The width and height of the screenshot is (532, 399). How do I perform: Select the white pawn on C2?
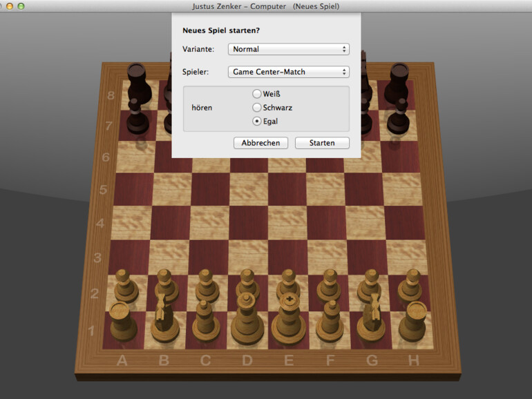point(207,286)
